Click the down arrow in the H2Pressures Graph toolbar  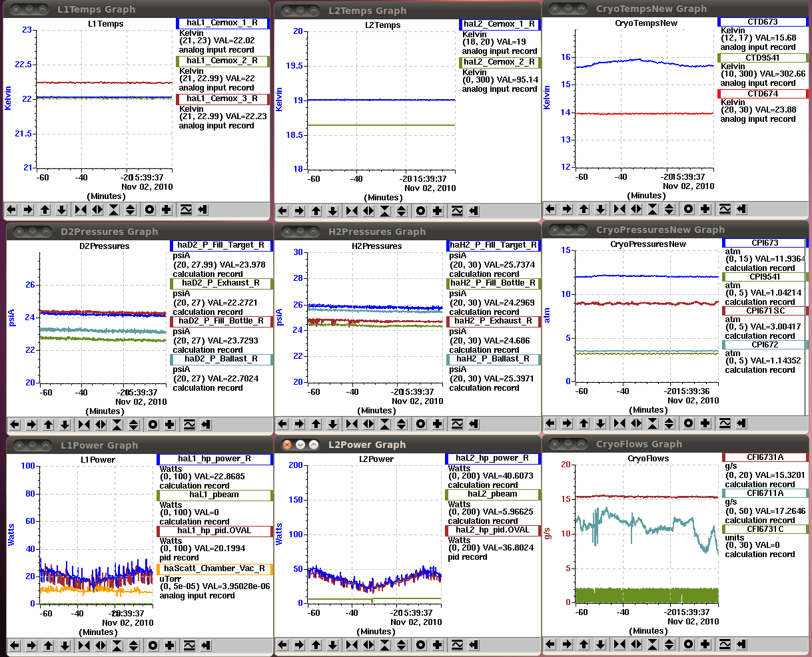(333, 424)
